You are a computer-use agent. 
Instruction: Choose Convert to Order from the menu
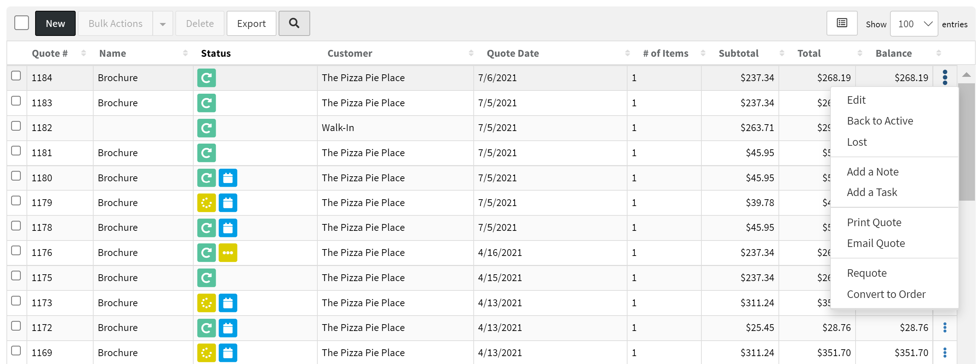point(886,294)
